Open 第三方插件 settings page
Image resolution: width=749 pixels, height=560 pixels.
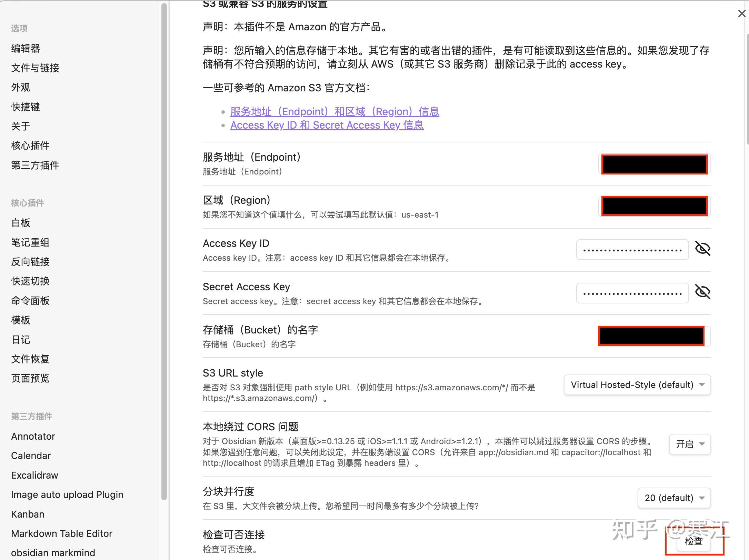(x=35, y=165)
